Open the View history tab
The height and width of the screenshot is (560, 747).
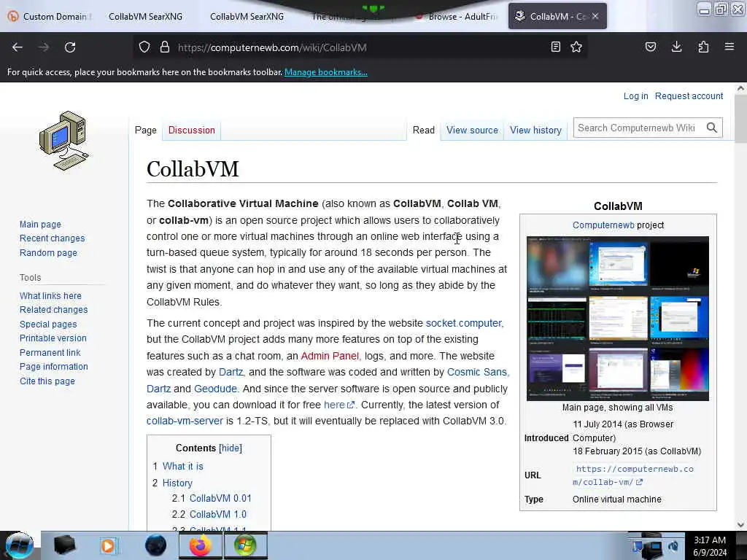[x=535, y=130]
